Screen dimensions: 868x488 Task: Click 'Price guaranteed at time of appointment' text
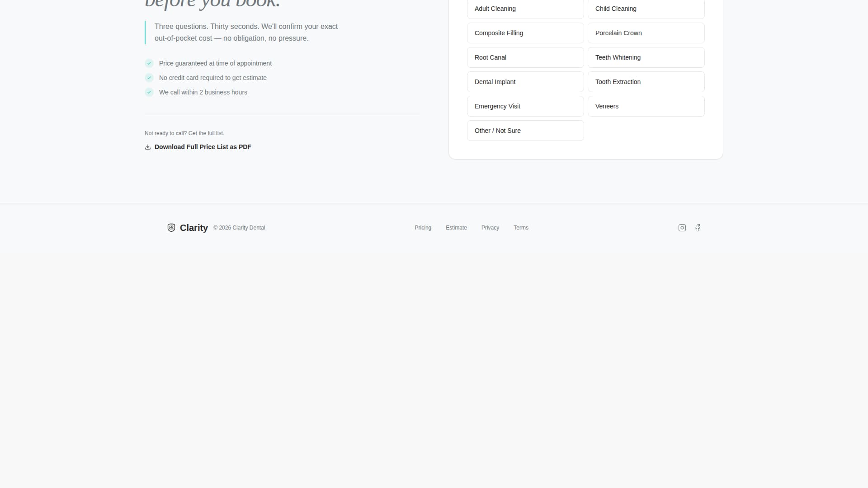215,63
